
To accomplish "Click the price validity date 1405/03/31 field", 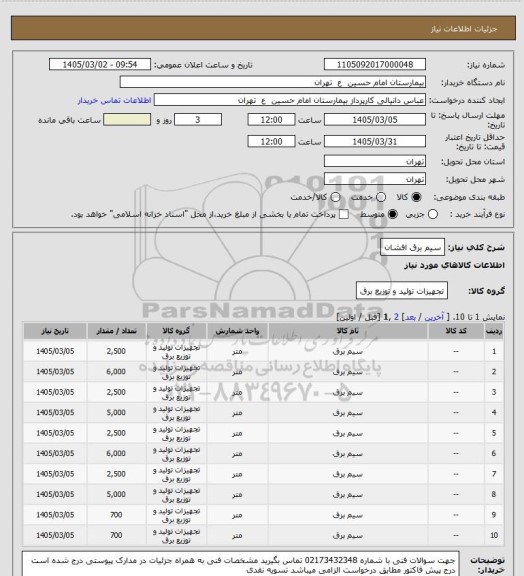I will click(x=375, y=141).
